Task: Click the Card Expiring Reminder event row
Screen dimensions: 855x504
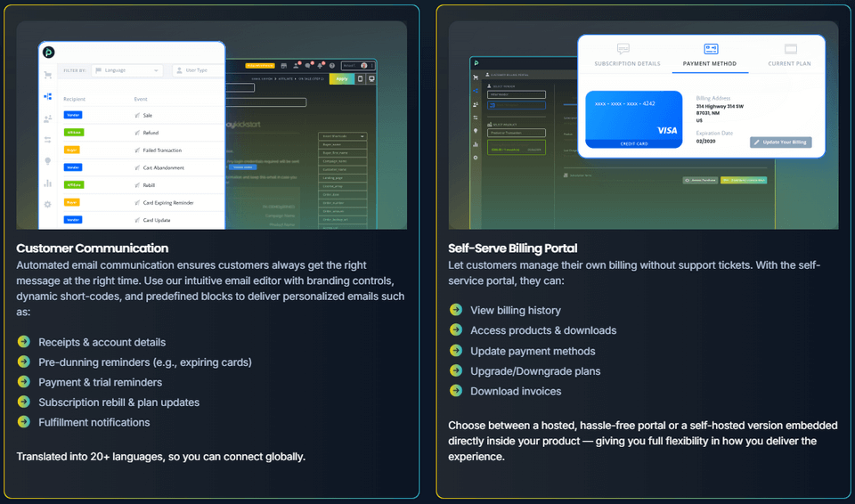Action: coord(142,202)
